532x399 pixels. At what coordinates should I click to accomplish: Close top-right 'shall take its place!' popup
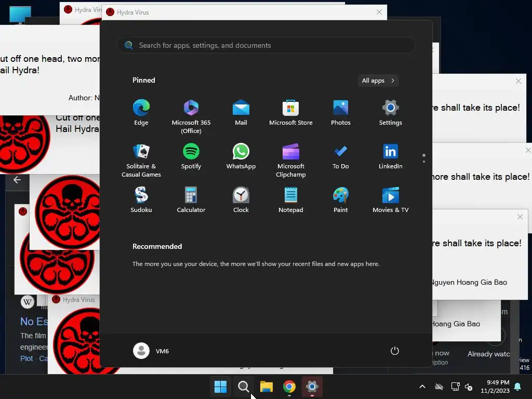[x=518, y=81]
